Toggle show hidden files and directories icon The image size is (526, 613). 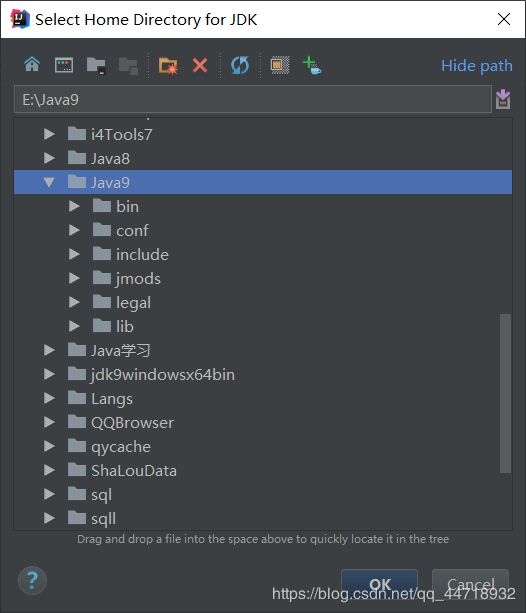[x=280, y=65]
